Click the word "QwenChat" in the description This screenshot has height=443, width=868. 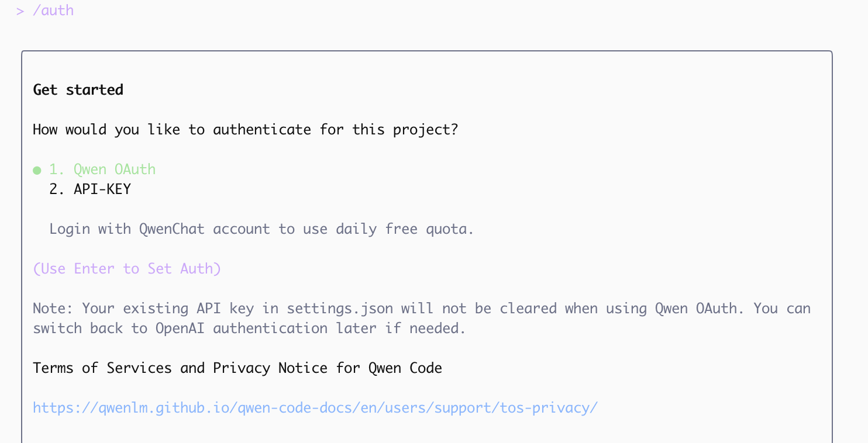click(x=172, y=229)
